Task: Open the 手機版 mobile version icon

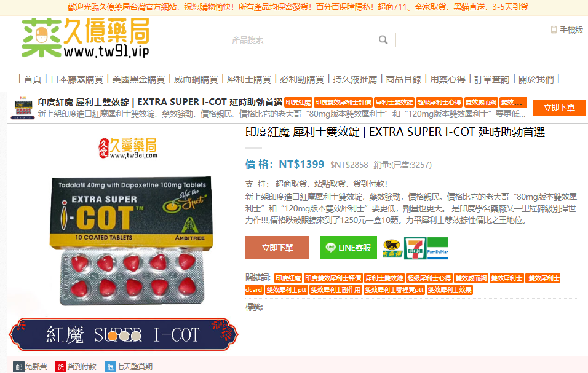Action: [554, 29]
